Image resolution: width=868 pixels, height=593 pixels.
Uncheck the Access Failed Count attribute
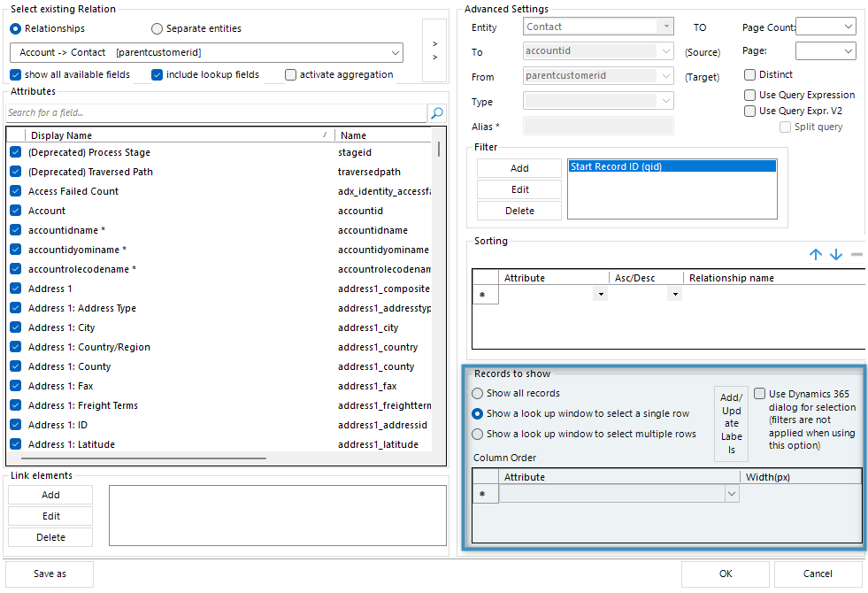click(x=16, y=191)
